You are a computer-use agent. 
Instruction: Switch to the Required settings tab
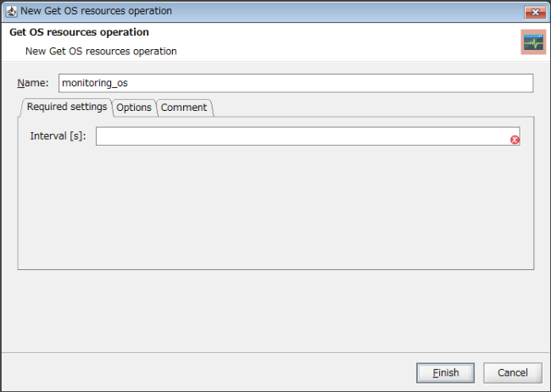pyautogui.click(x=67, y=107)
